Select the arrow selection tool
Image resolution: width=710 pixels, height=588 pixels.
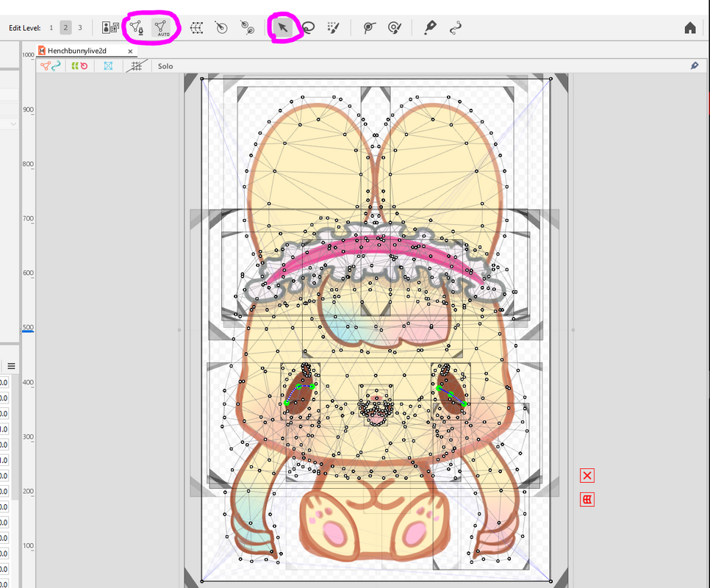click(x=282, y=28)
